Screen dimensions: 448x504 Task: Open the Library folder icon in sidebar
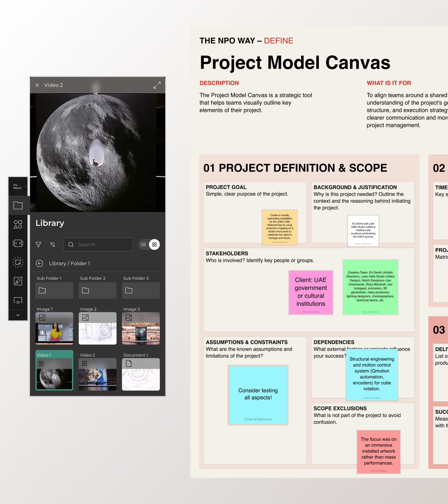(18, 205)
